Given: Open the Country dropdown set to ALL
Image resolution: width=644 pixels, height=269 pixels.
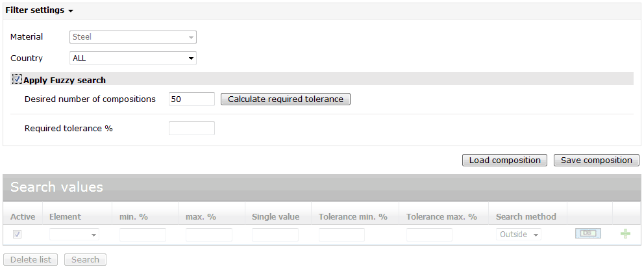Looking at the screenshot, I should [x=133, y=58].
